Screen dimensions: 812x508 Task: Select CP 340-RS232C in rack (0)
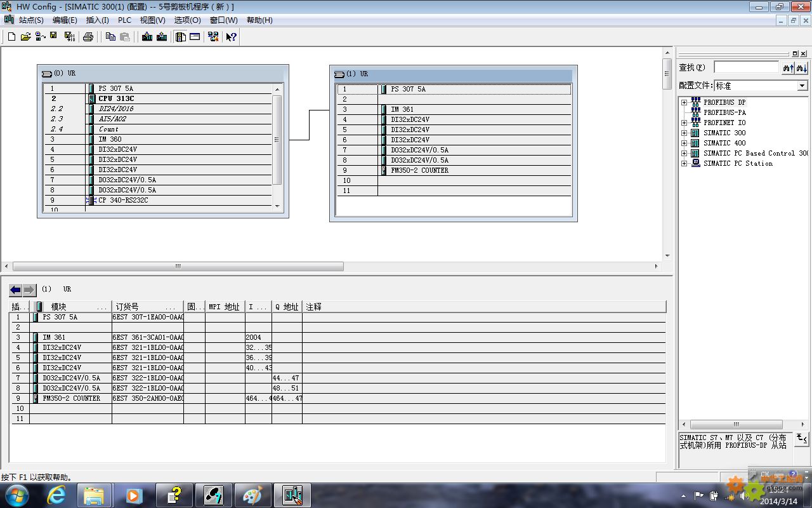click(x=123, y=200)
